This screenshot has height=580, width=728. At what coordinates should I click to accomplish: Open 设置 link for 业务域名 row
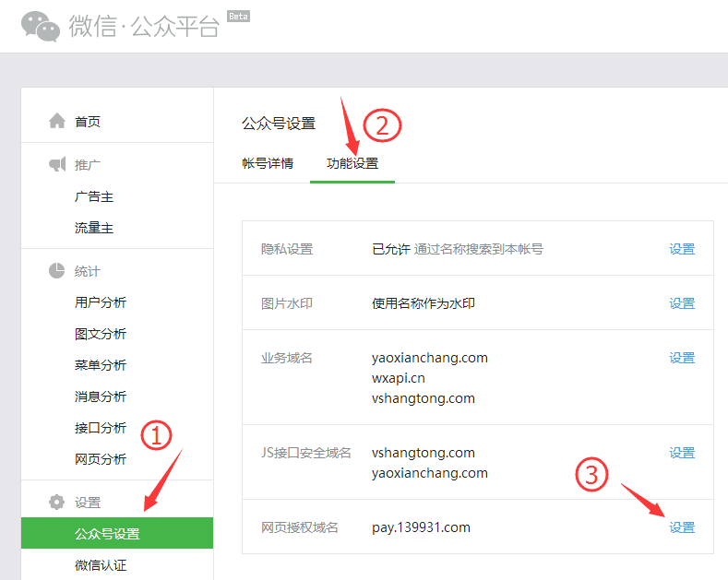[x=681, y=358]
